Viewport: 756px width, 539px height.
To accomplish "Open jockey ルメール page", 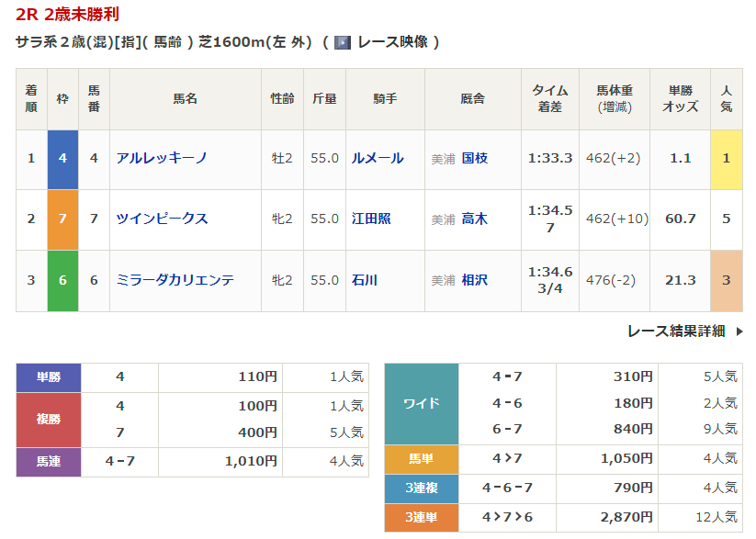I will click(377, 158).
